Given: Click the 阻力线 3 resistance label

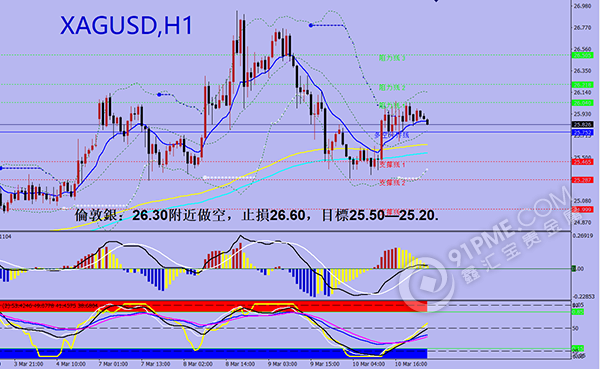Looking at the screenshot, I should 392,58.
